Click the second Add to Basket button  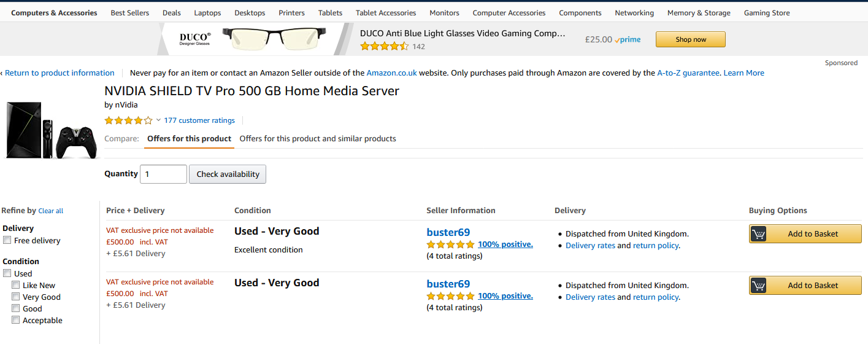point(805,286)
